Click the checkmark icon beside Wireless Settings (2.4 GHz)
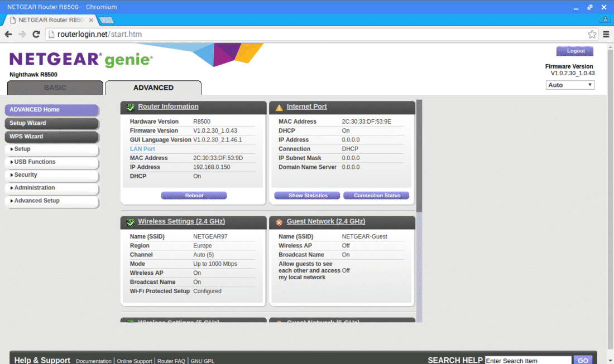614x364 pixels. click(x=131, y=222)
